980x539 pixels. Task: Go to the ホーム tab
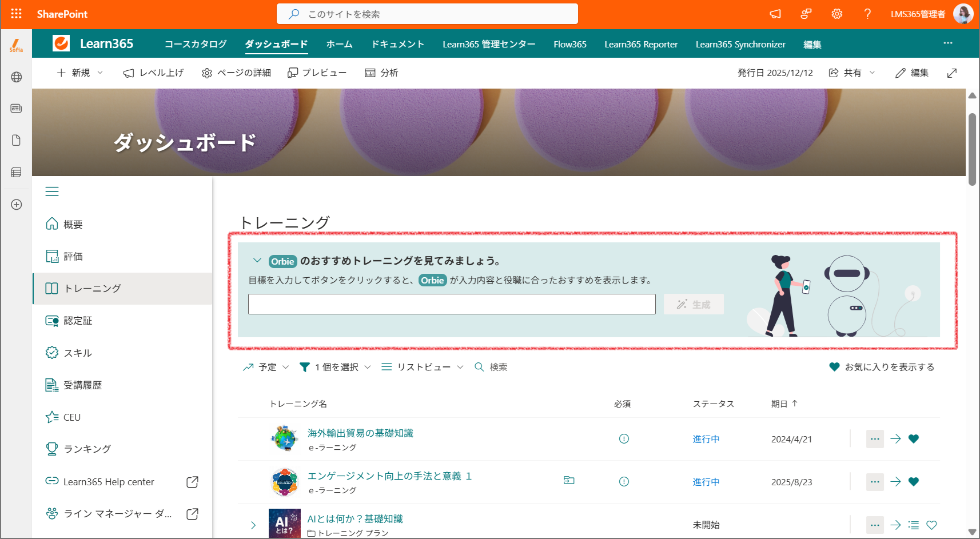[340, 44]
